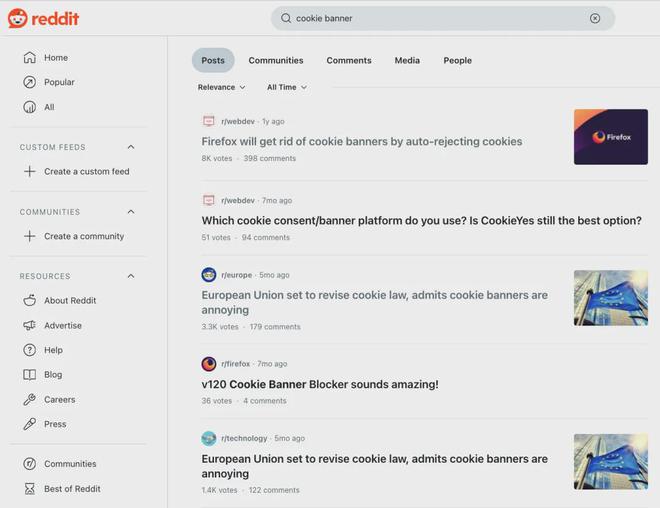The height and width of the screenshot is (508, 660).
Task: Click the Popular arrow icon
Action: pos(29,82)
